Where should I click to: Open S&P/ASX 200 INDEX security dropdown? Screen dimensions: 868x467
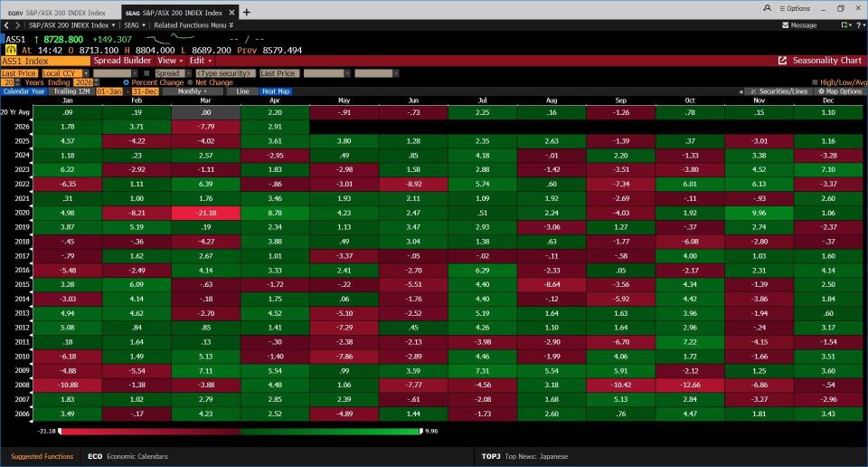point(72,25)
